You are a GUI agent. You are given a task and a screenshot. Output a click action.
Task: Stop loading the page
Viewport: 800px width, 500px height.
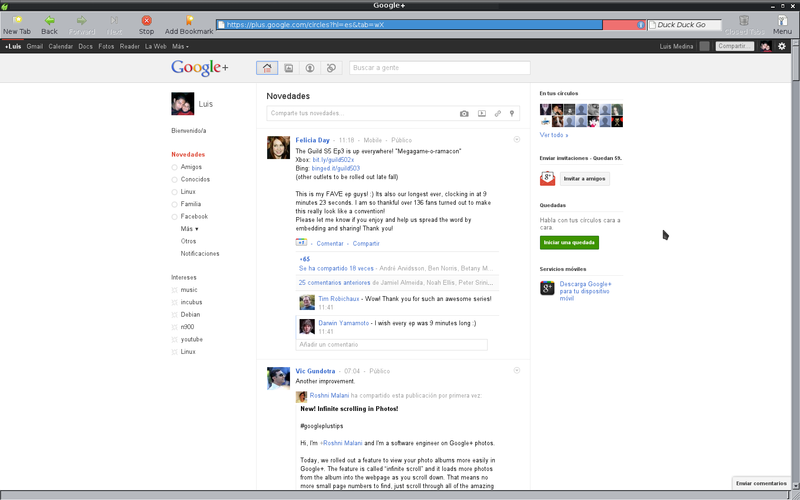146,25
